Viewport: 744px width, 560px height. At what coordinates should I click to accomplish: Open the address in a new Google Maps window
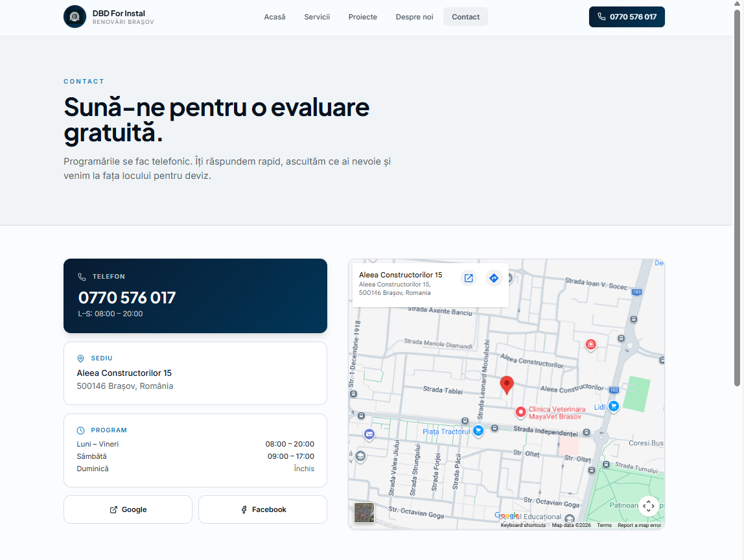coord(469,278)
